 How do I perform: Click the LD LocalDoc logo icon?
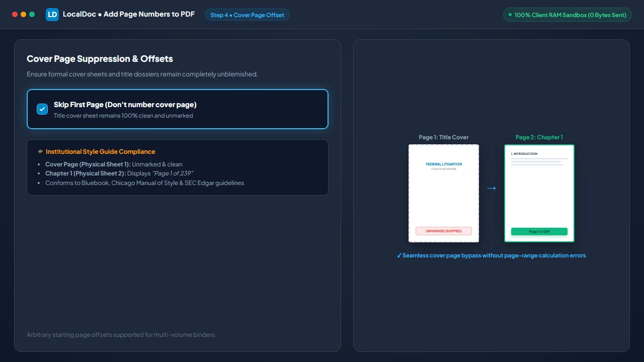point(52,15)
